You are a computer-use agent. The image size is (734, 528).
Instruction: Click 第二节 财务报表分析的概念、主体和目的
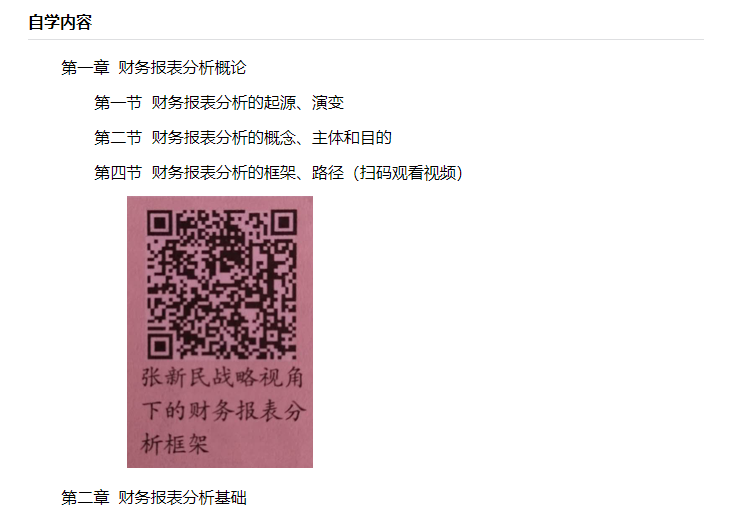point(242,138)
